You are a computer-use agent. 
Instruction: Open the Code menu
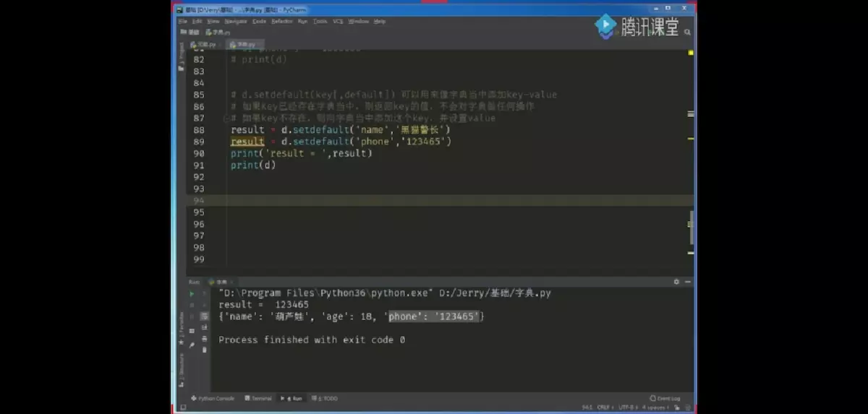click(x=259, y=22)
